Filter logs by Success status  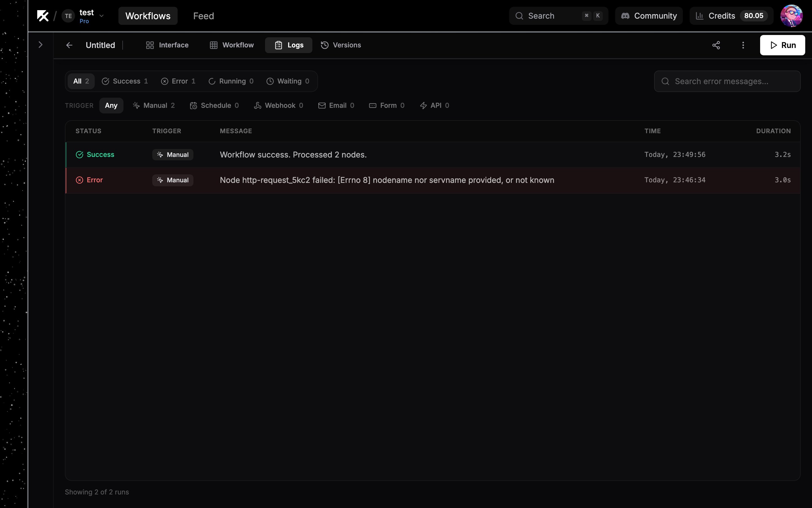point(125,81)
